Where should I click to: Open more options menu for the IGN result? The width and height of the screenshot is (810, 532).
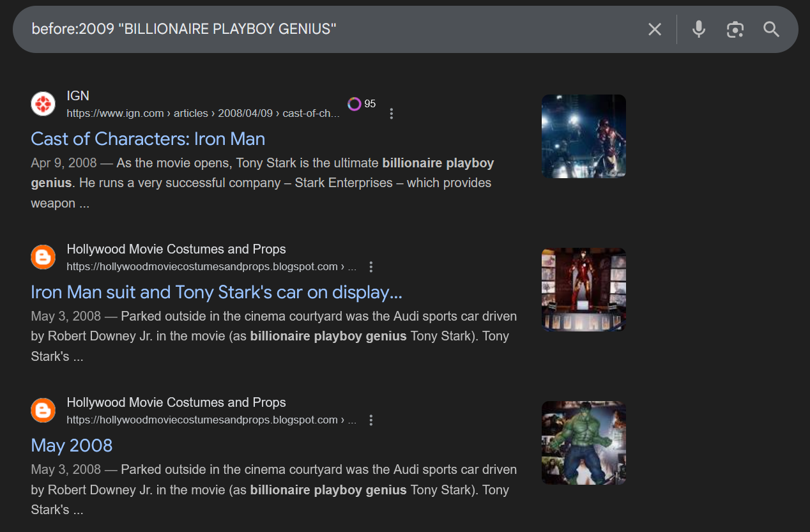point(392,114)
